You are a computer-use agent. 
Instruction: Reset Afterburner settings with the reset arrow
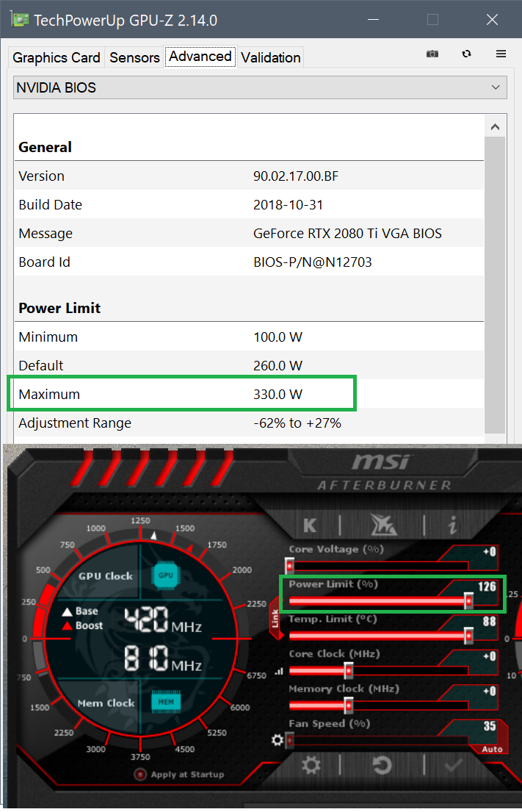[x=382, y=765]
